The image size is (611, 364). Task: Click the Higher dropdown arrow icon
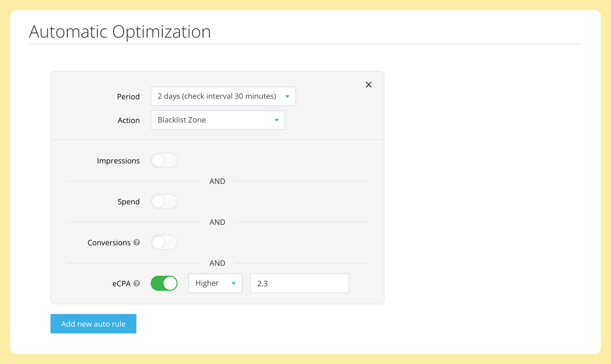pos(234,283)
